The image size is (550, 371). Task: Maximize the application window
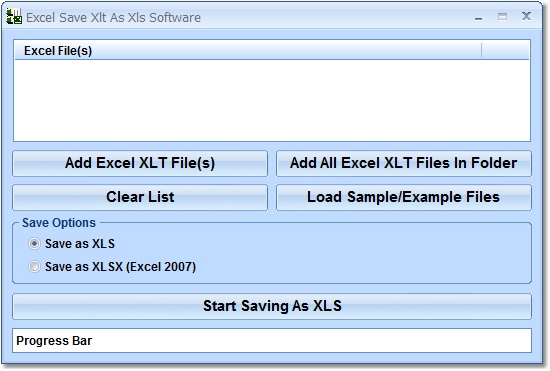pyautogui.click(x=502, y=16)
